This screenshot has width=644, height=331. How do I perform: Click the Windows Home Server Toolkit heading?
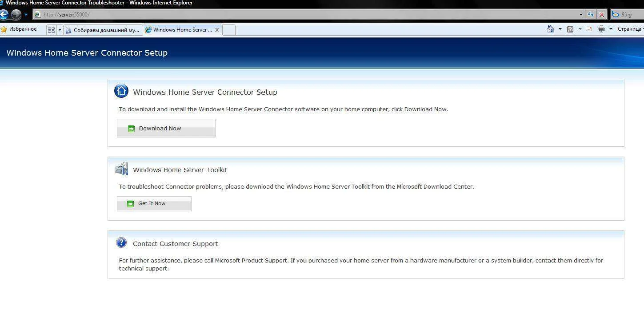180,170
